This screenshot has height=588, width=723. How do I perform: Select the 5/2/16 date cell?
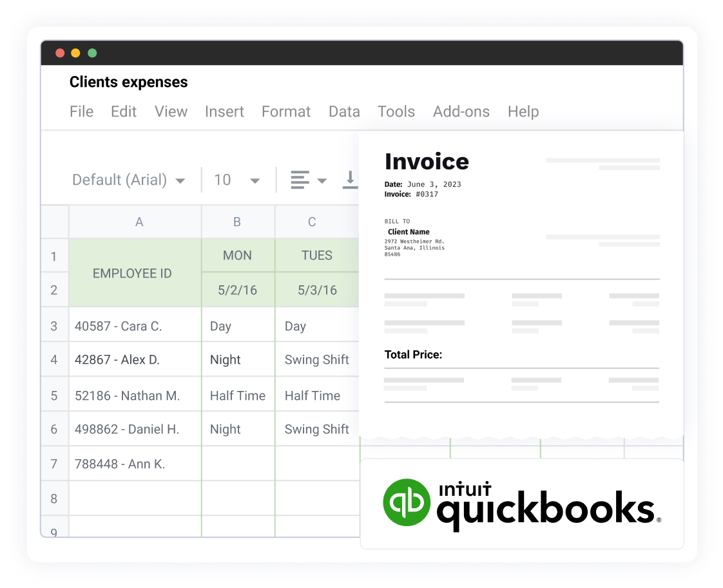point(238,290)
